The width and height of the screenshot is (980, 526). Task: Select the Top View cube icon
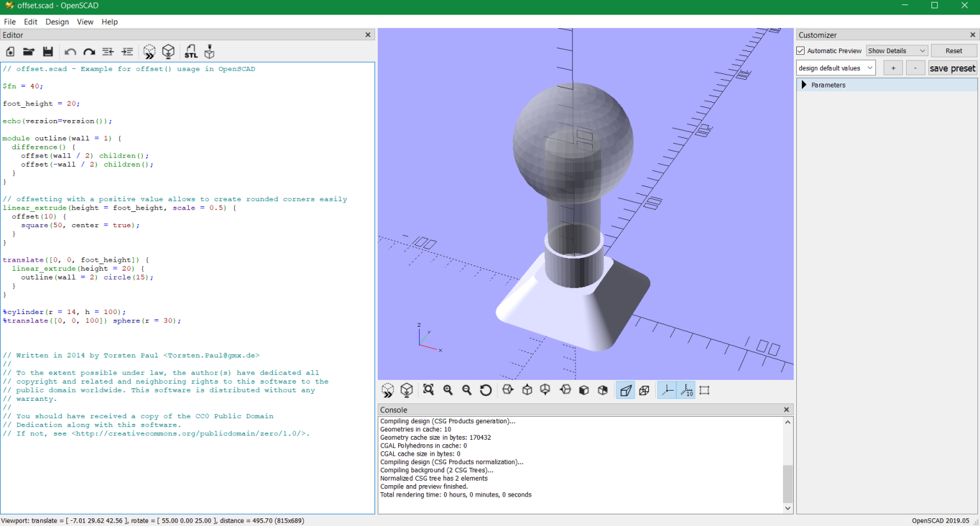tap(526, 390)
